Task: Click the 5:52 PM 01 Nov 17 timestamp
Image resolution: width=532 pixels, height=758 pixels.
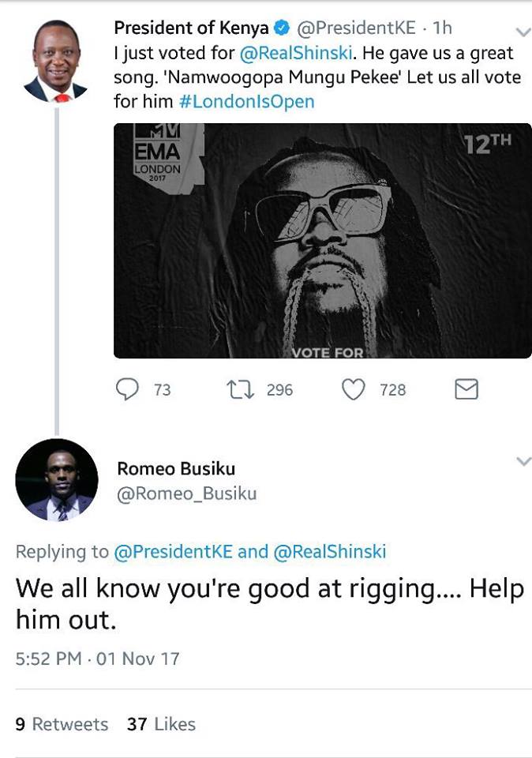Action: pos(97,659)
